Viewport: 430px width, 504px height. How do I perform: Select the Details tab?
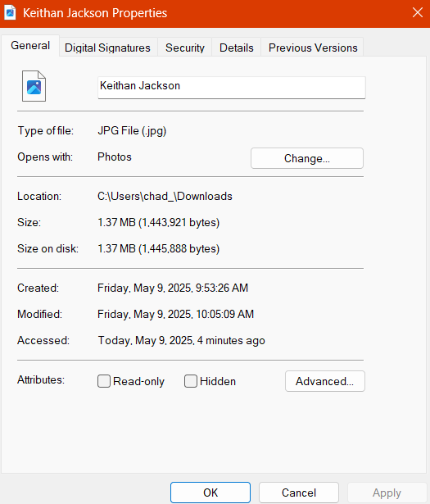pos(237,48)
